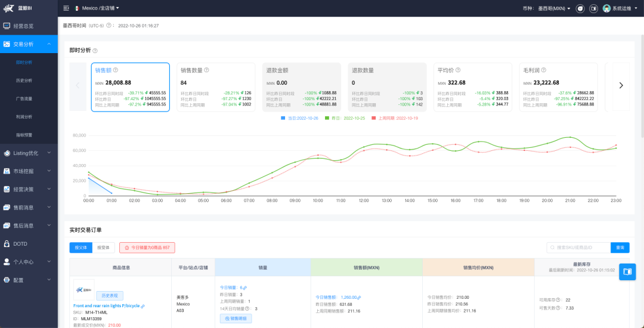Collapse the 交易分析 sidebar section

coord(29,44)
